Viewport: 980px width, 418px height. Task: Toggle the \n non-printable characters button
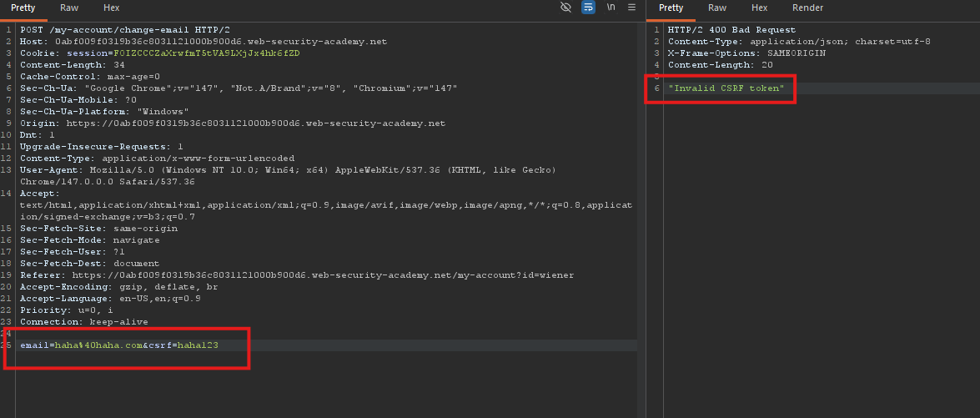click(611, 8)
